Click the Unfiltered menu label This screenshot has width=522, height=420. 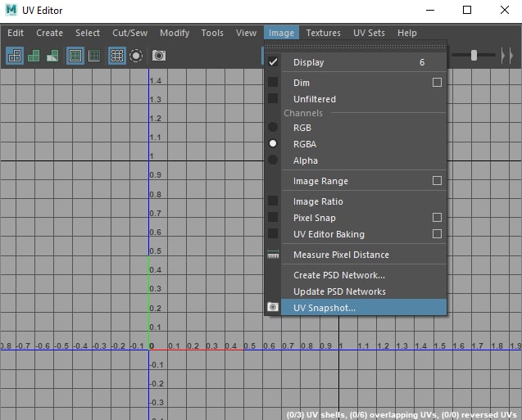click(x=315, y=99)
